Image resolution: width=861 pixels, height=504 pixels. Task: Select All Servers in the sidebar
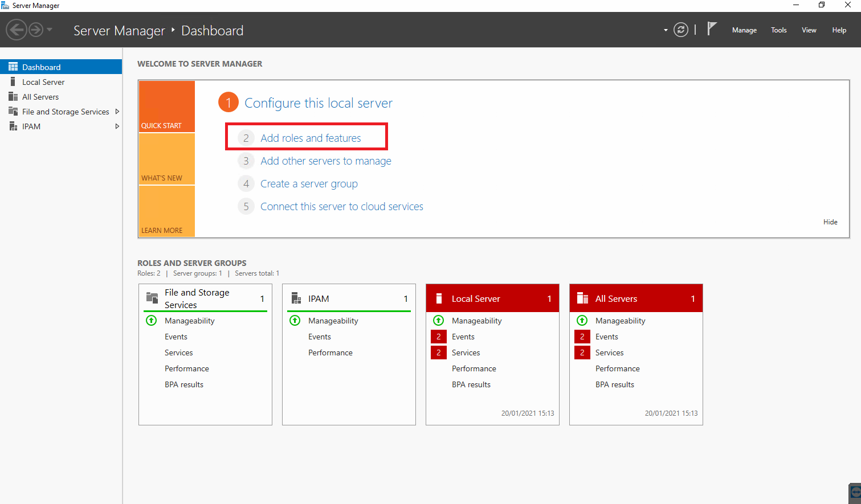click(x=61, y=97)
